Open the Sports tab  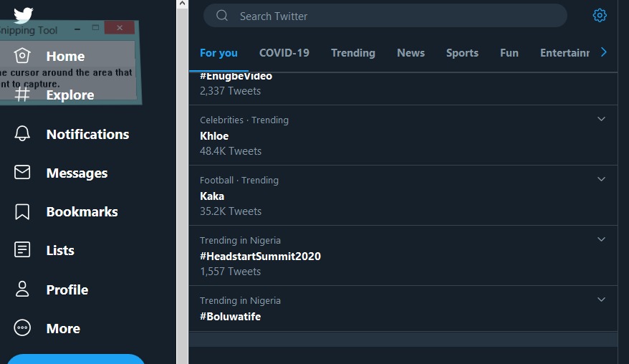tap(462, 53)
